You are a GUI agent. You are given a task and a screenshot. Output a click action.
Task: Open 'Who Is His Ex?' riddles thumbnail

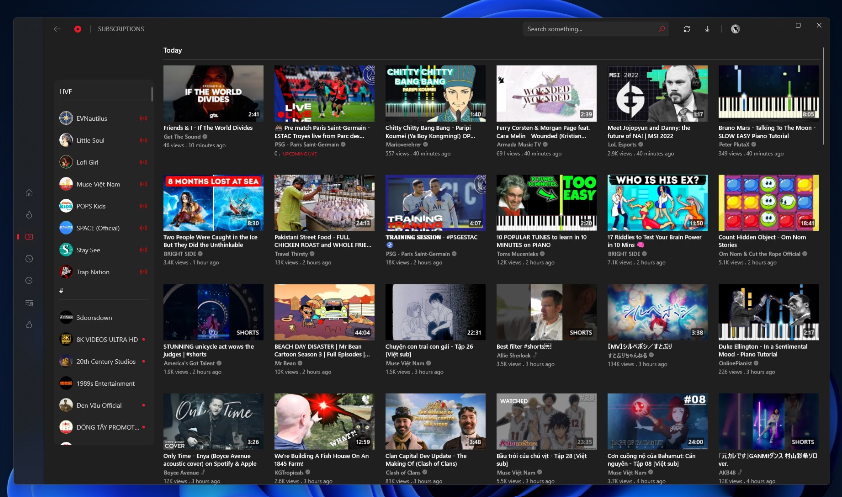click(x=658, y=203)
